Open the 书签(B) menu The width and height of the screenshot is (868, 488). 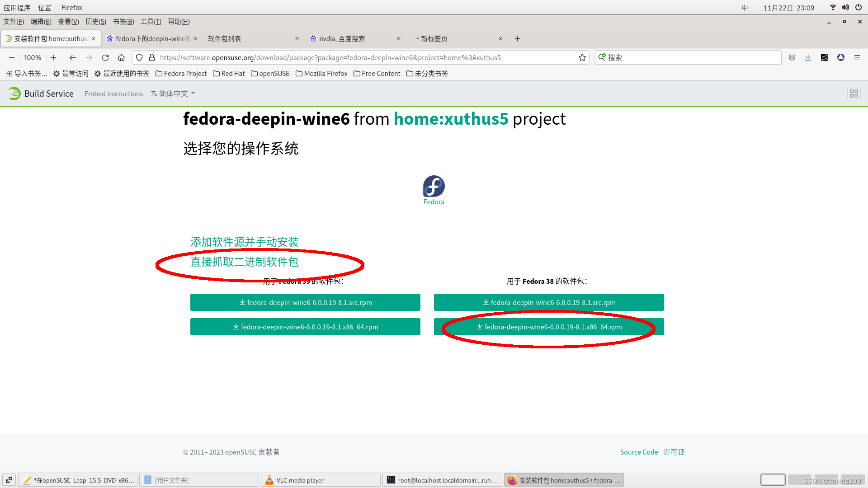point(123,22)
